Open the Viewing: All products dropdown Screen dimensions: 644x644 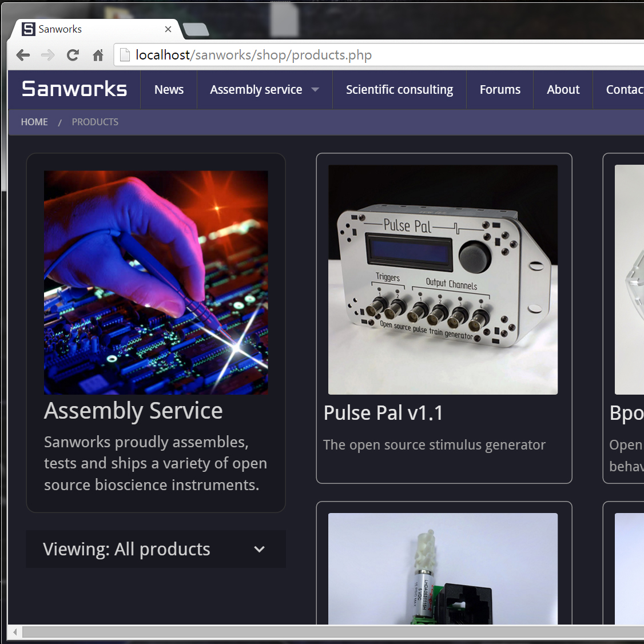156,549
